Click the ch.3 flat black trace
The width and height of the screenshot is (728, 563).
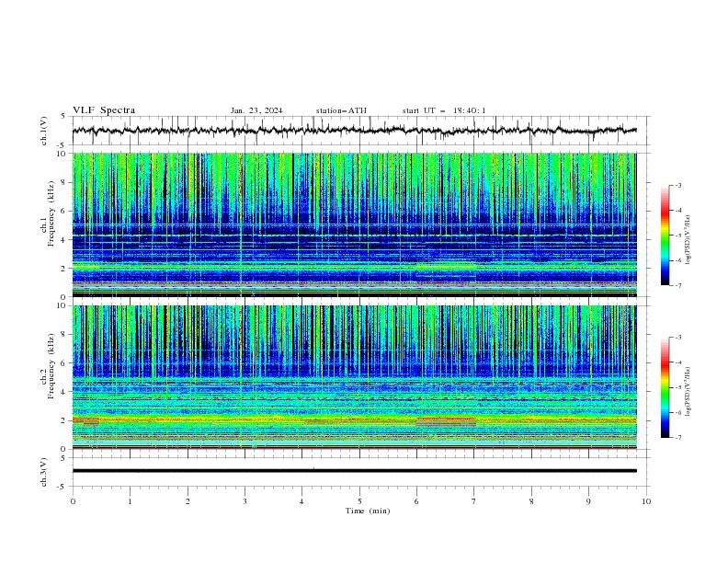pos(355,471)
